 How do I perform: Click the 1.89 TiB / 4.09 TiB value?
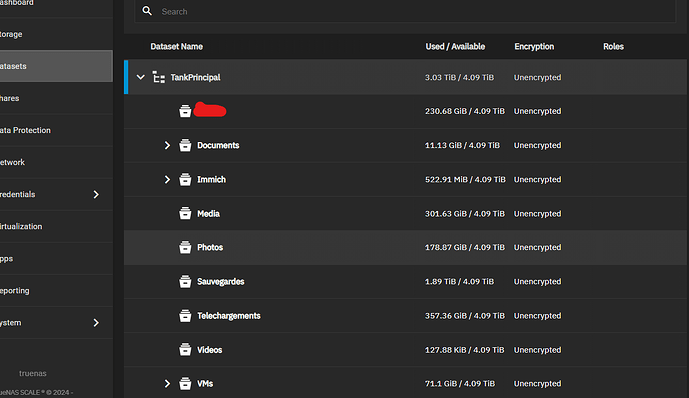tap(459, 282)
